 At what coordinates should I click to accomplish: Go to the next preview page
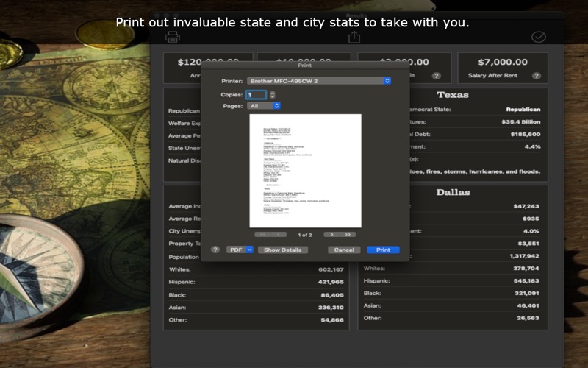[x=331, y=234]
